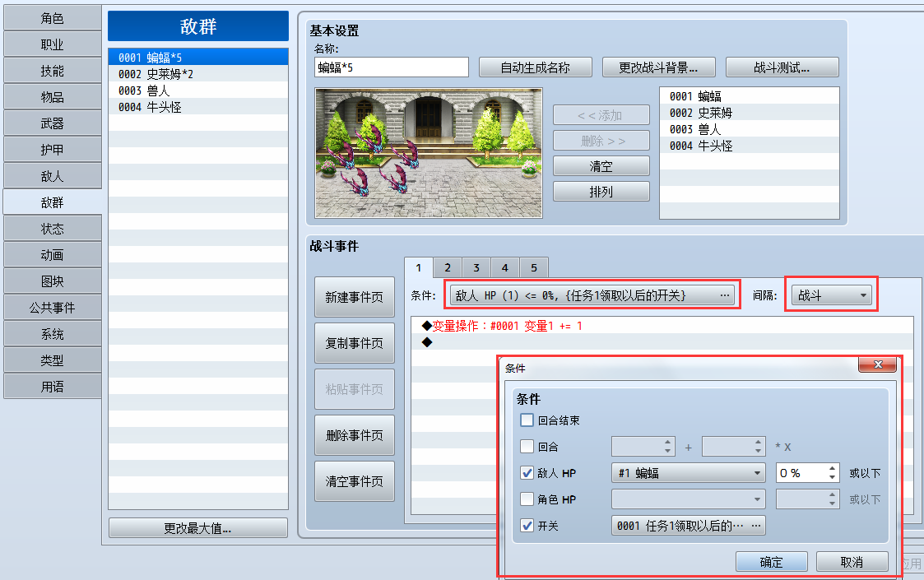Viewport: 924px width, 580px height.
Task: Switch to the 技能 tab
Action: click(x=53, y=71)
